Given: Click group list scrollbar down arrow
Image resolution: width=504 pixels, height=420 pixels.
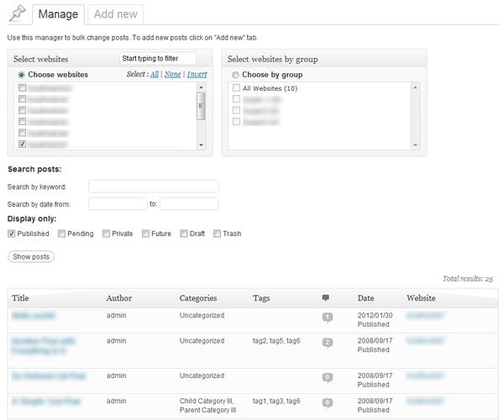Looking at the screenshot, I should pos(415,145).
